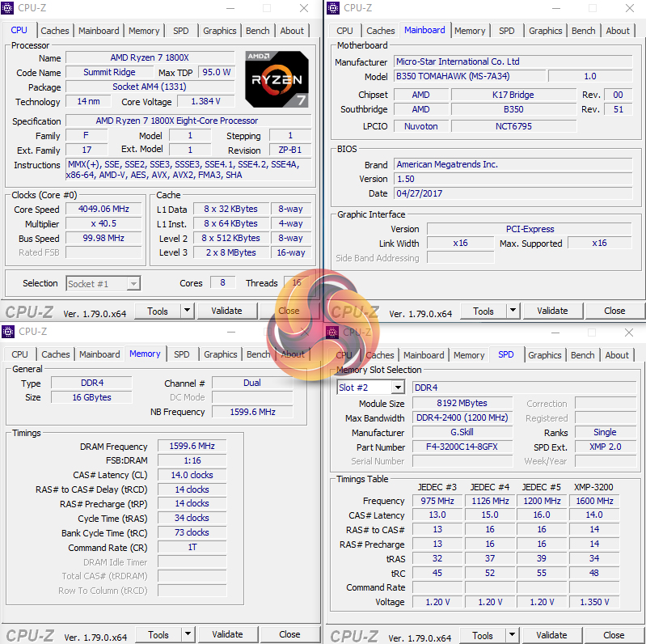This screenshot has height=644, width=646.
Task: Expand the Slot #2 memory slot dropdown
Action: click(398, 388)
